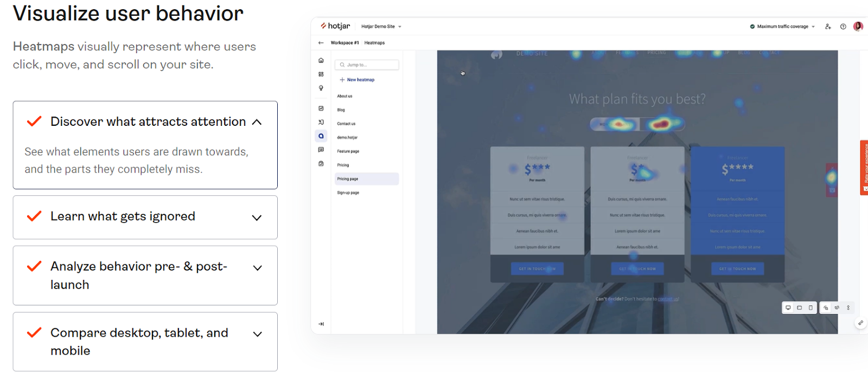868x377 pixels.
Task: Click the invite user icon
Action: [x=828, y=27]
